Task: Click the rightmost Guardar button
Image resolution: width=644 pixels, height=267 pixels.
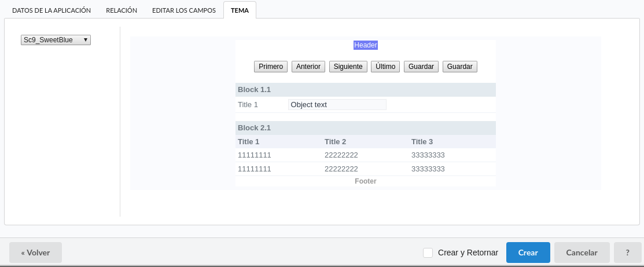Action: coord(459,67)
